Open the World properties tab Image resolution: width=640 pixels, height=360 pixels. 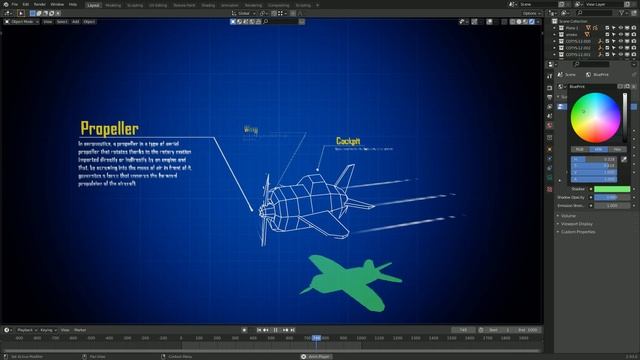pos(549,125)
